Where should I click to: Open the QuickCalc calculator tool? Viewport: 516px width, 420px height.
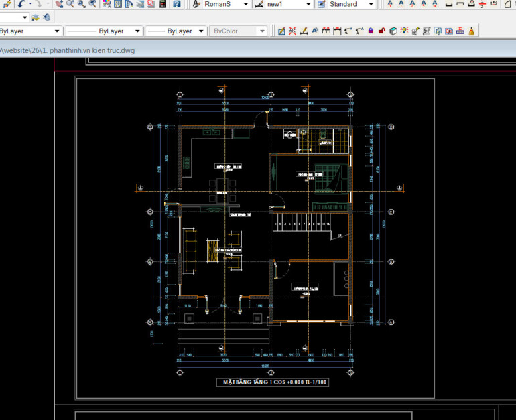point(162,4)
